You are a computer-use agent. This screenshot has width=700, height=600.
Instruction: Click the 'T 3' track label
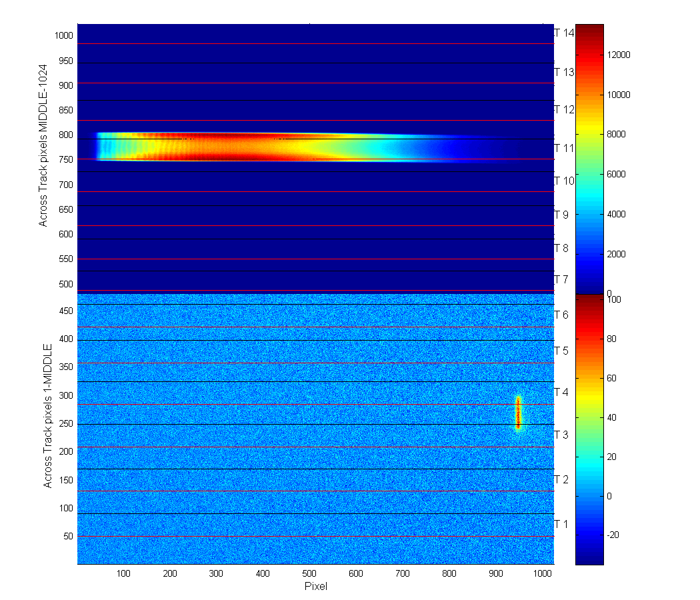pyautogui.click(x=561, y=435)
